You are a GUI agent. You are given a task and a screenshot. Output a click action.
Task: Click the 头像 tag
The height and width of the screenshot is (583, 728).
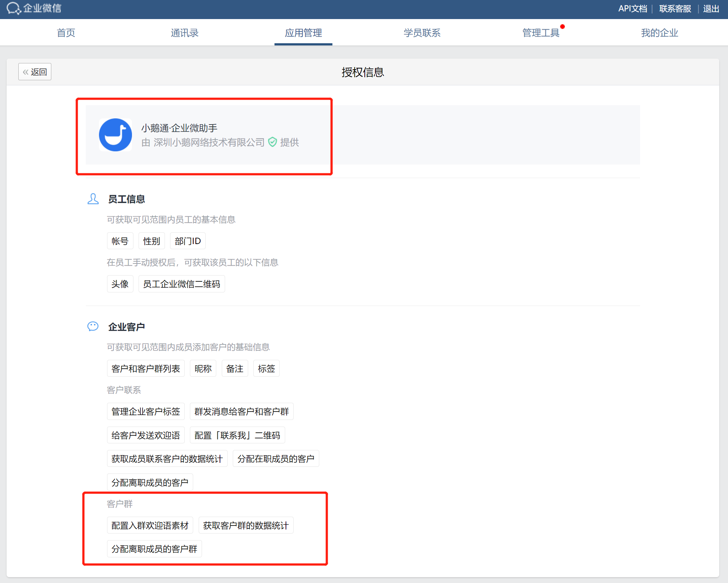pyautogui.click(x=120, y=284)
